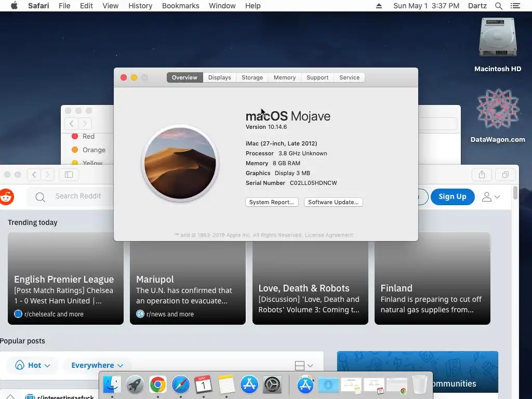The height and width of the screenshot is (399, 532).
Task: Click the Dartz user name in menu bar
Action: [x=477, y=6]
